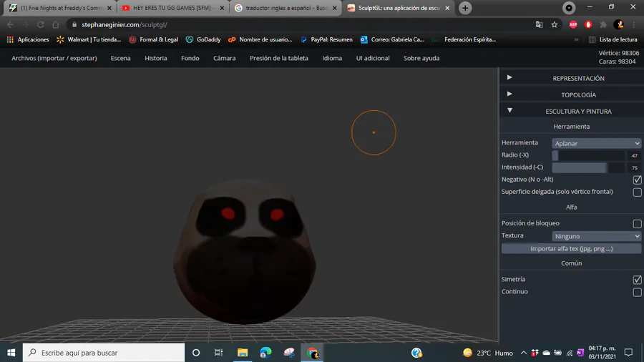This screenshot has width=644, height=362.
Task: Open the Escena menu
Action: [x=120, y=58]
